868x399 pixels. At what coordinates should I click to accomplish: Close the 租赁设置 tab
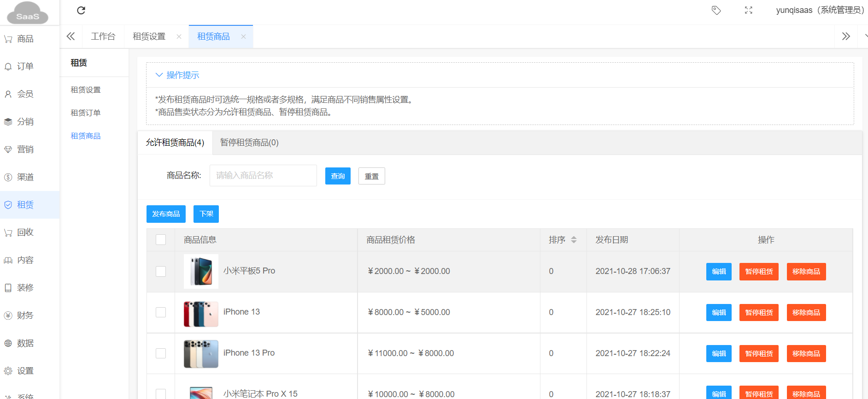click(x=179, y=36)
